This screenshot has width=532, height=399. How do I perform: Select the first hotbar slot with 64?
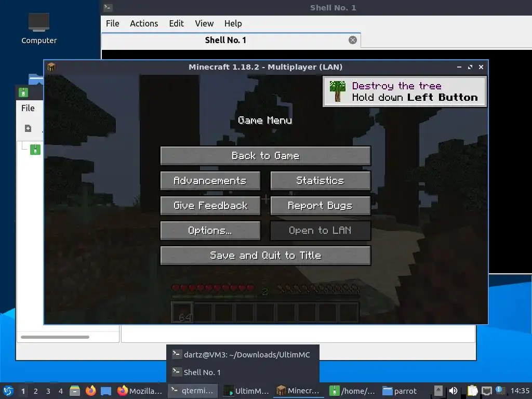[182, 312]
